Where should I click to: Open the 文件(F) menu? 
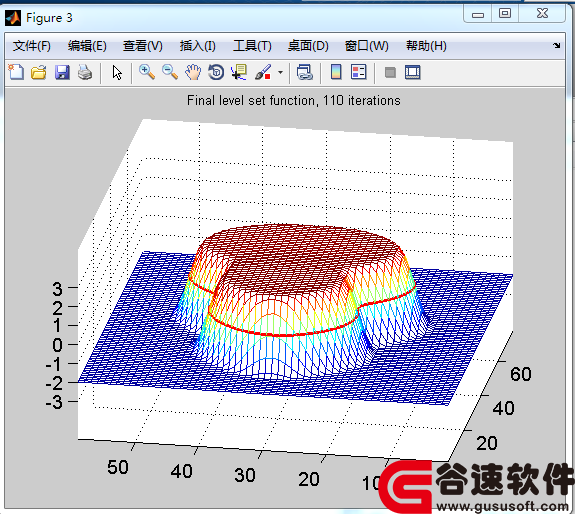(32, 46)
